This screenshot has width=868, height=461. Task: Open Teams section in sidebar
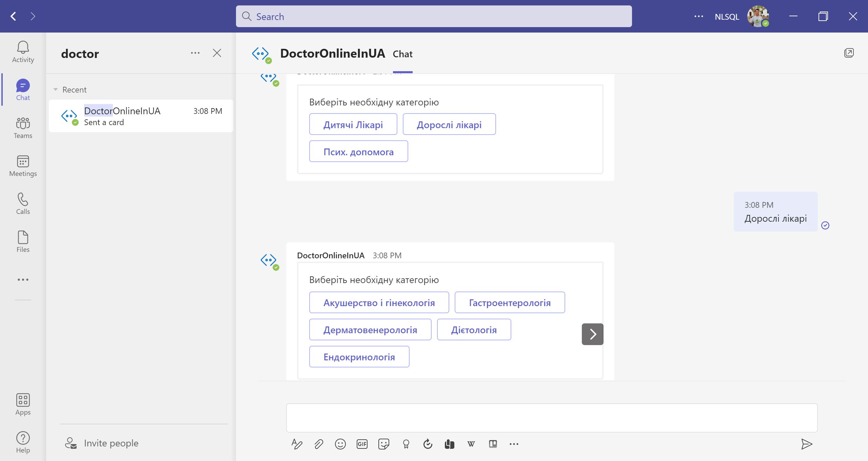(23, 128)
